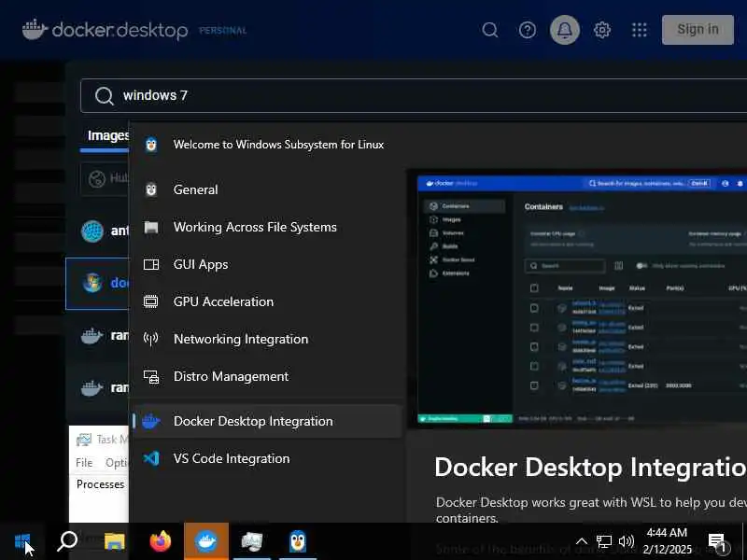Open File menu in Task Manager window
This screenshot has height=560, width=747.
pyautogui.click(x=84, y=463)
